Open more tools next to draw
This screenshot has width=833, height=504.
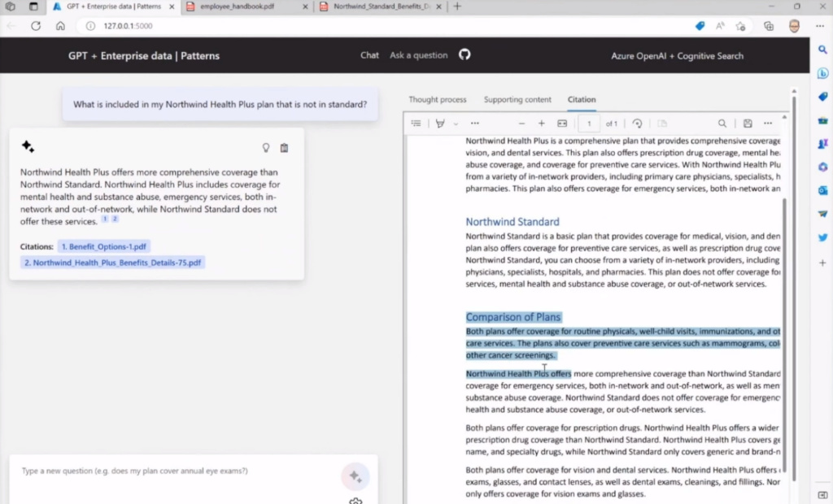pos(475,124)
